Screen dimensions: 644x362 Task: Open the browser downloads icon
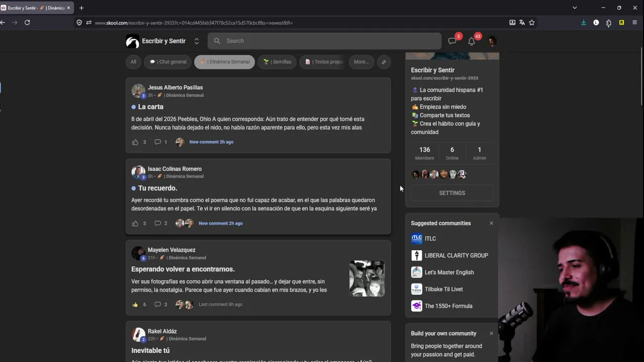(x=584, y=23)
